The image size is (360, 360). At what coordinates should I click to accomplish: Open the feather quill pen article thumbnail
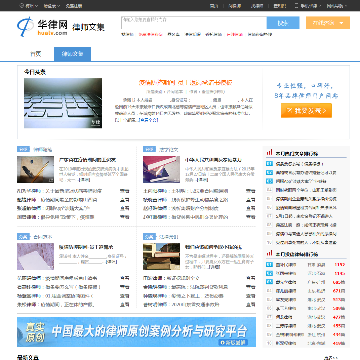coord(35,169)
